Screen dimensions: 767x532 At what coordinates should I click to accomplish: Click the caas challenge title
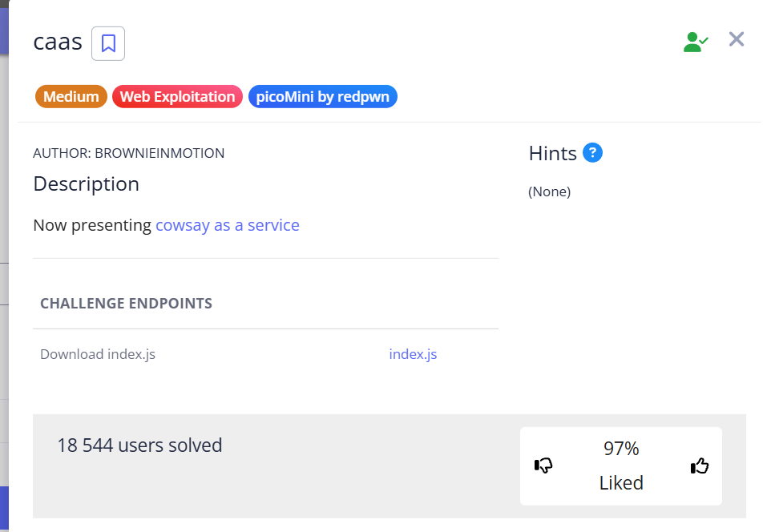pos(58,42)
